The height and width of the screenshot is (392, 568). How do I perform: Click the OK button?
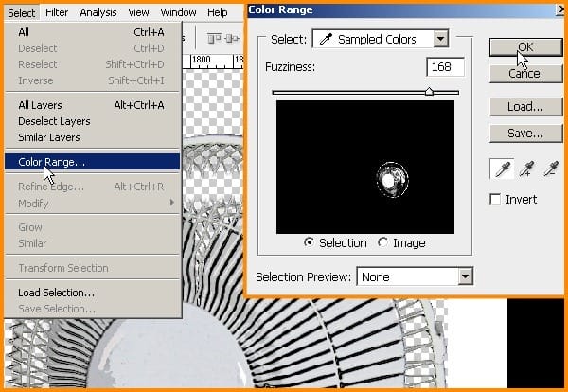[525, 47]
